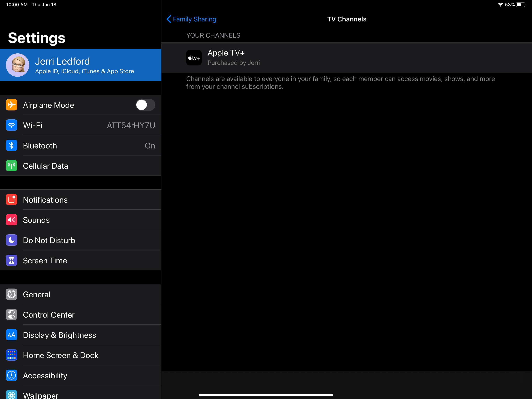This screenshot has width=532, height=399.
Task: Tap the TV Channels page title
Action: [x=347, y=19]
